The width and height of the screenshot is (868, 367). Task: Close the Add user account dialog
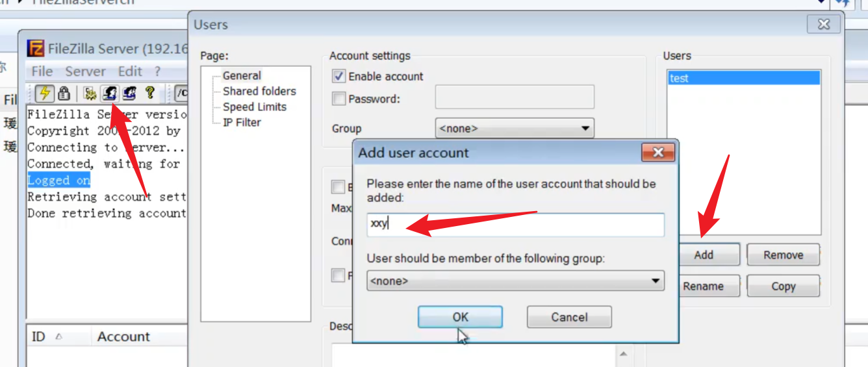(x=658, y=153)
